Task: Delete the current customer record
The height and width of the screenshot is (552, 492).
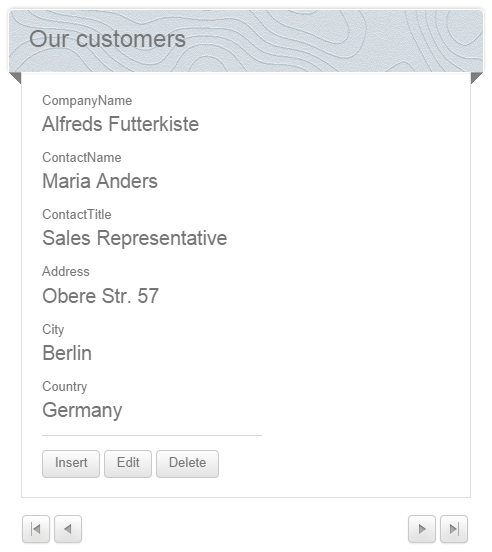Action: (x=188, y=464)
